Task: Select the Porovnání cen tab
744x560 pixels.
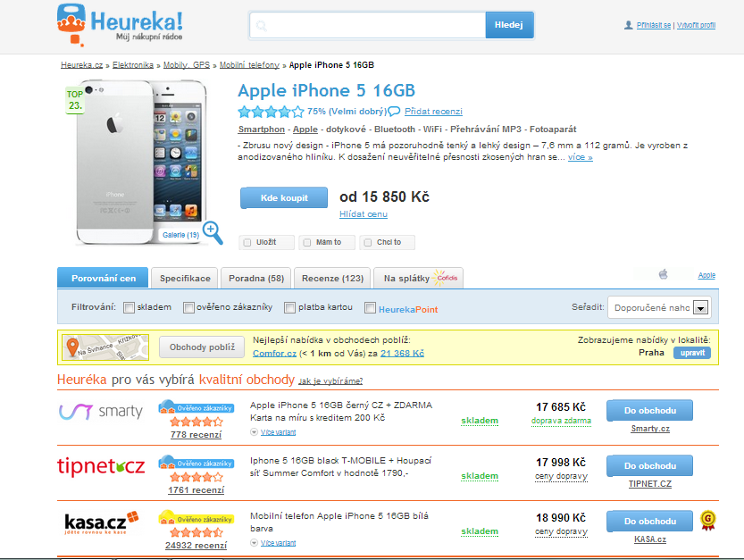Action: pos(103,278)
